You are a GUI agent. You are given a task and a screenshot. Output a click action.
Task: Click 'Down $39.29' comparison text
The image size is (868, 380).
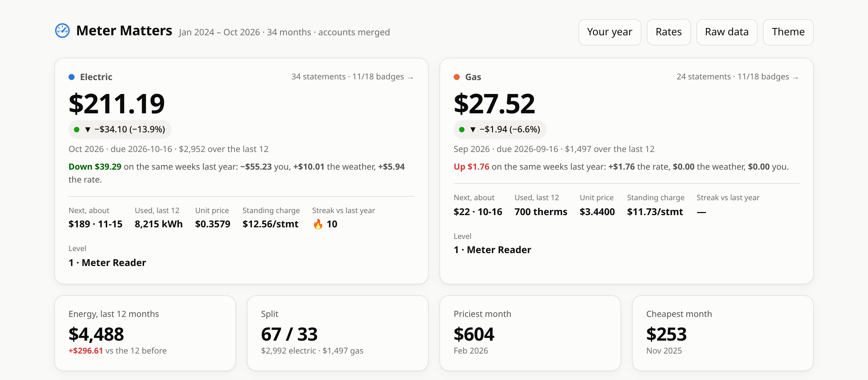click(95, 167)
